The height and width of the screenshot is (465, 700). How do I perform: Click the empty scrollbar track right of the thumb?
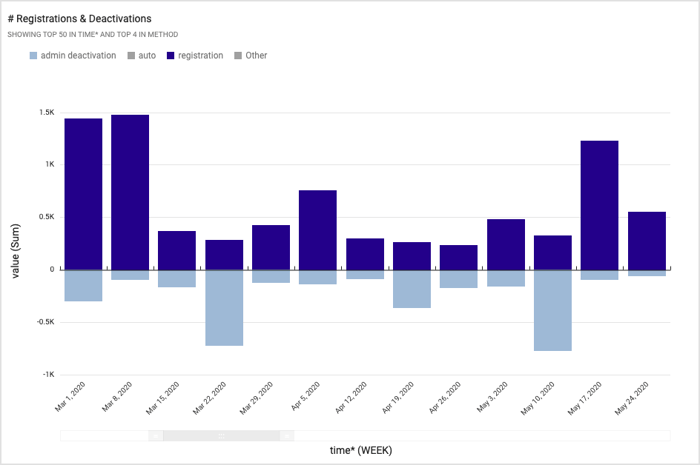click(480, 435)
